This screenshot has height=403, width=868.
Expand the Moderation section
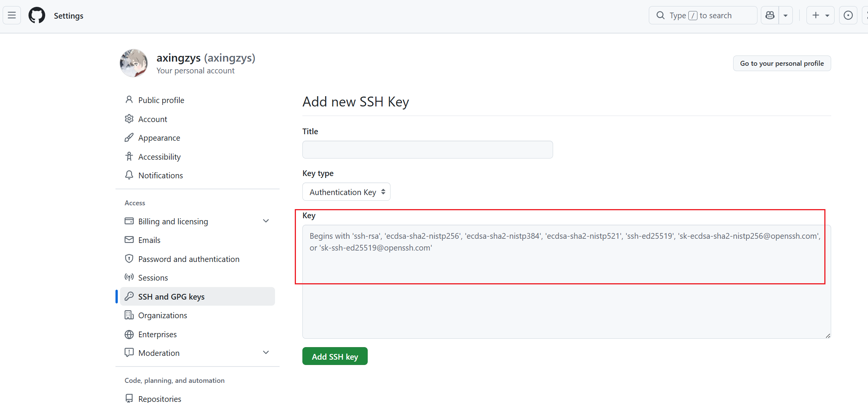[x=266, y=352]
